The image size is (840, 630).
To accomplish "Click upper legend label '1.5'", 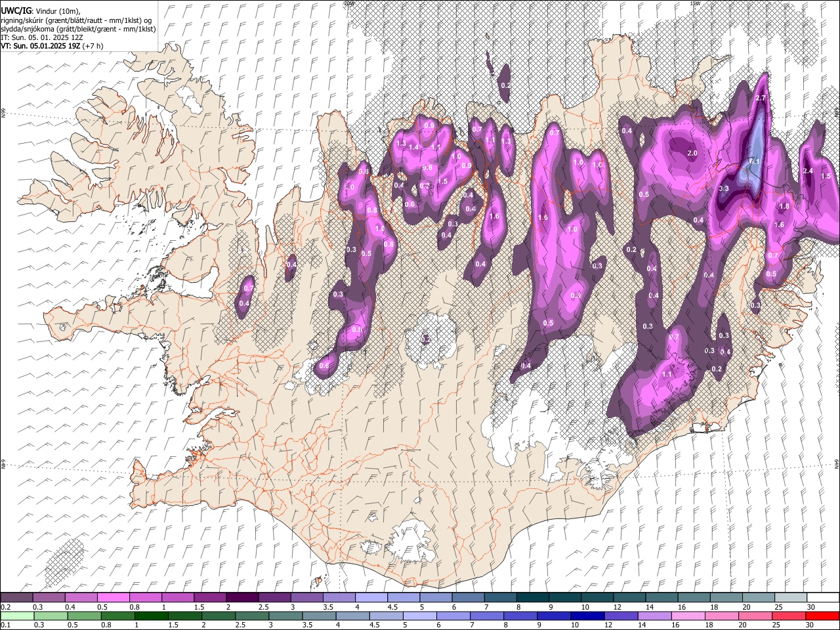I will [x=198, y=608].
